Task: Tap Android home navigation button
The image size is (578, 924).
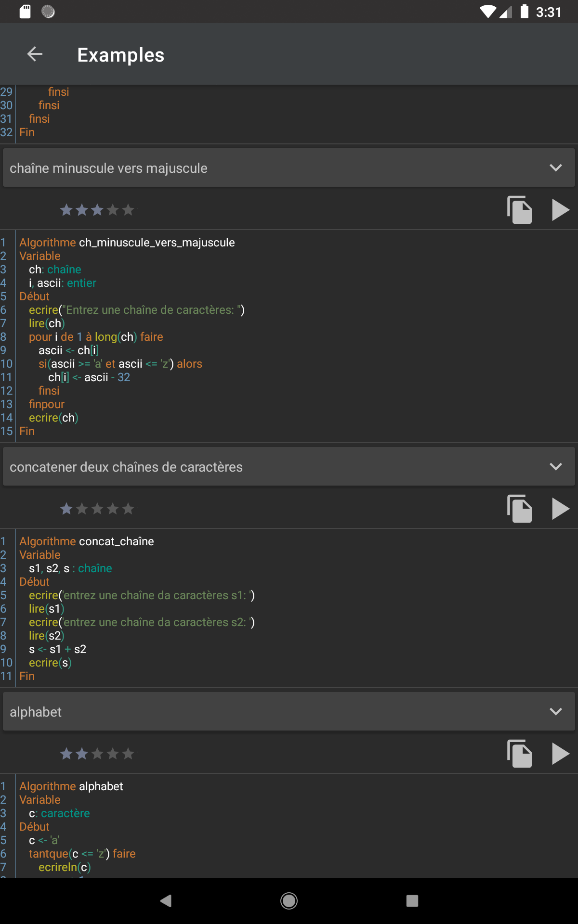Action: [x=289, y=900]
